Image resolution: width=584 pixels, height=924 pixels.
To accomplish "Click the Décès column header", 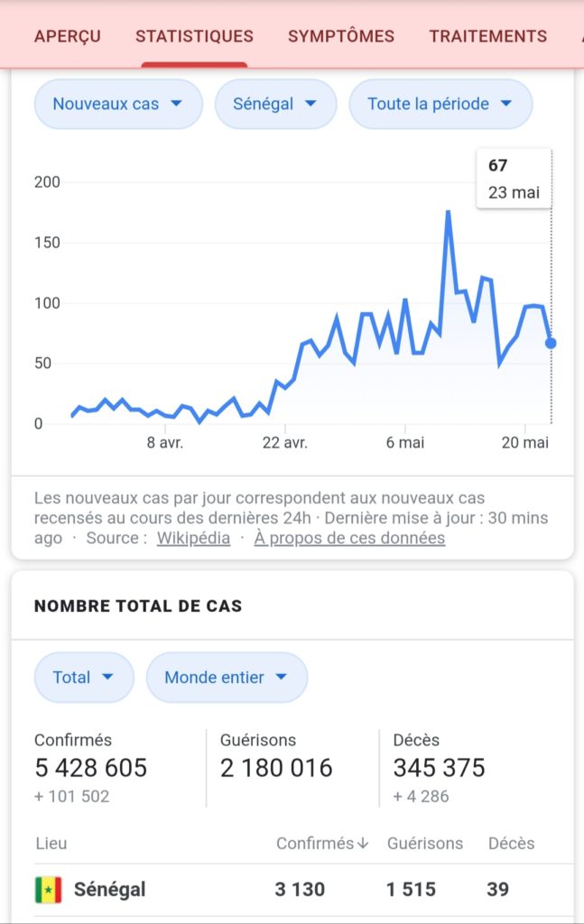I will 511,844.
